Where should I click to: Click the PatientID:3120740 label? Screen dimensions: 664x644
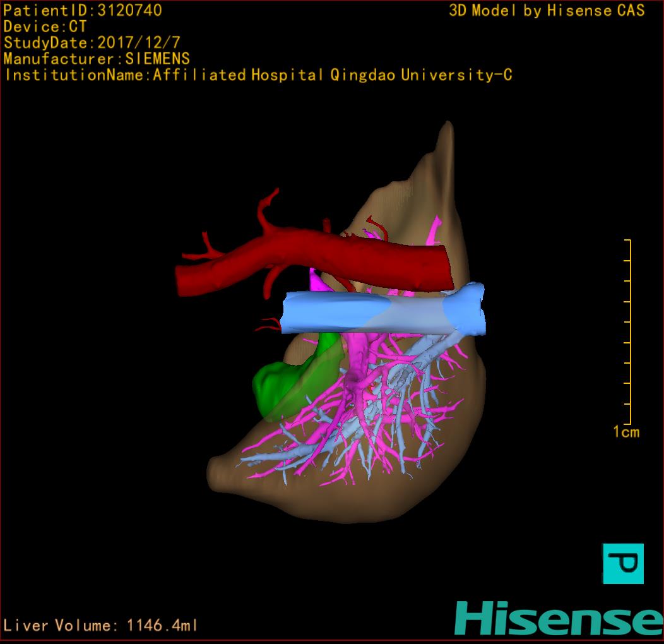click(83, 10)
